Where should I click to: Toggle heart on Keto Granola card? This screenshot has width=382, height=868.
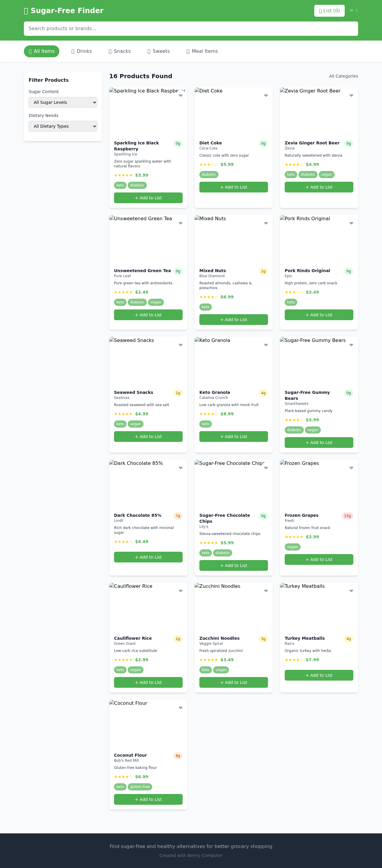266,345
